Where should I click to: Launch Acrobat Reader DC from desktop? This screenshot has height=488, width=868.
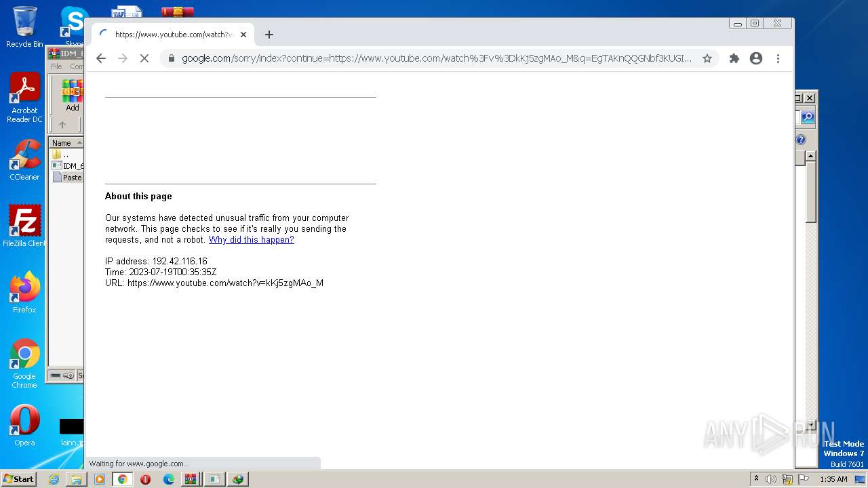click(24, 98)
